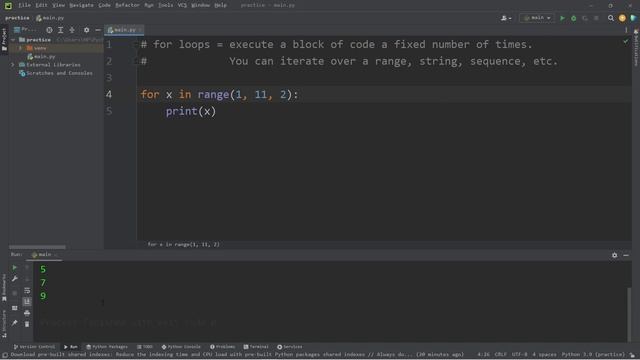Open the Bookmarks side tab

(x=4, y=288)
